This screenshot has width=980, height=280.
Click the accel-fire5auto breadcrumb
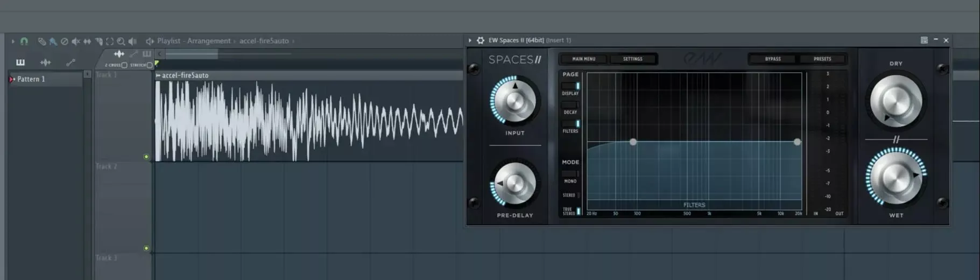[264, 41]
